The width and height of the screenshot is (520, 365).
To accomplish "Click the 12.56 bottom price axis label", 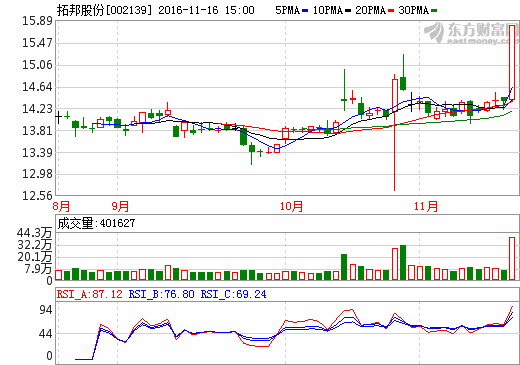I will click(37, 196).
